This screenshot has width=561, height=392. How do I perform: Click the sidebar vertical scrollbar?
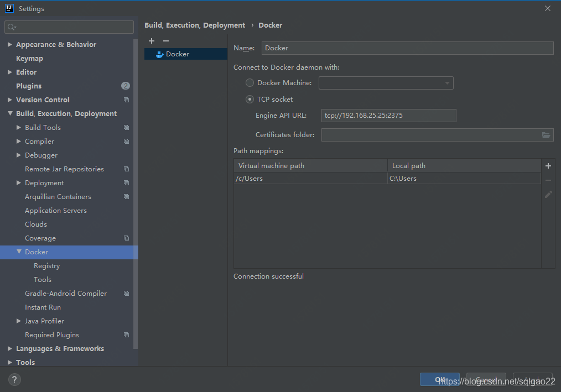(136, 193)
